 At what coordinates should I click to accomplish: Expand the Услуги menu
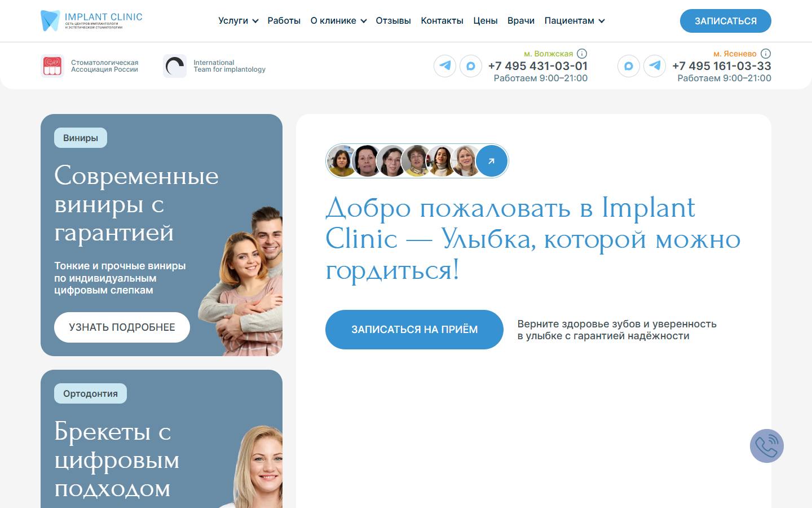pos(238,21)
